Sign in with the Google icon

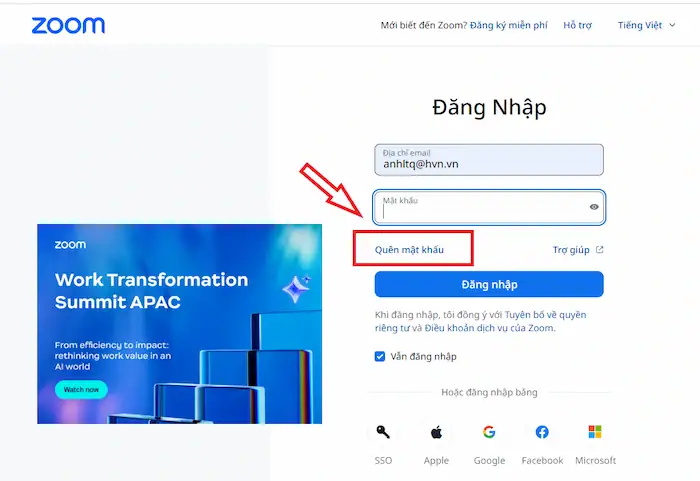(489, 433)
